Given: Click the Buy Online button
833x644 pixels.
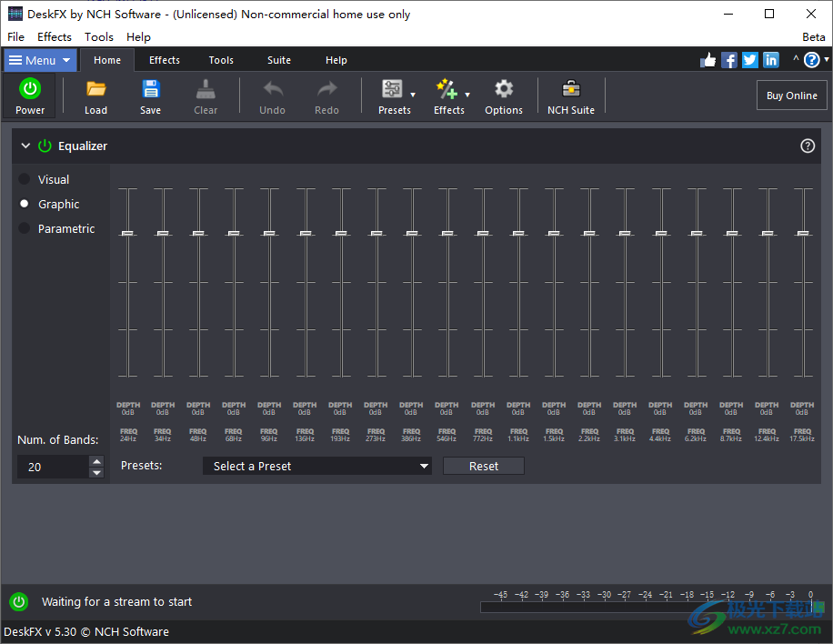Looking at the screenshot, I should tap(790, 95).
